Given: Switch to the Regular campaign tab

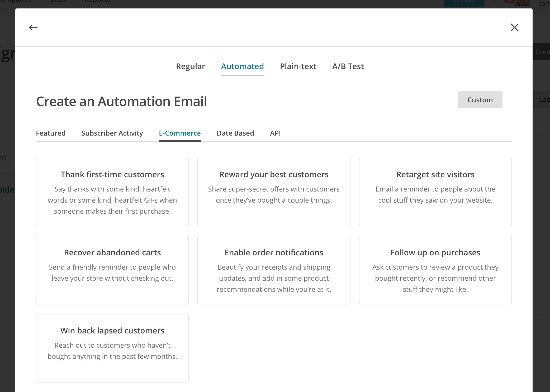Looking at the screenshot, I should coord(191,66).
